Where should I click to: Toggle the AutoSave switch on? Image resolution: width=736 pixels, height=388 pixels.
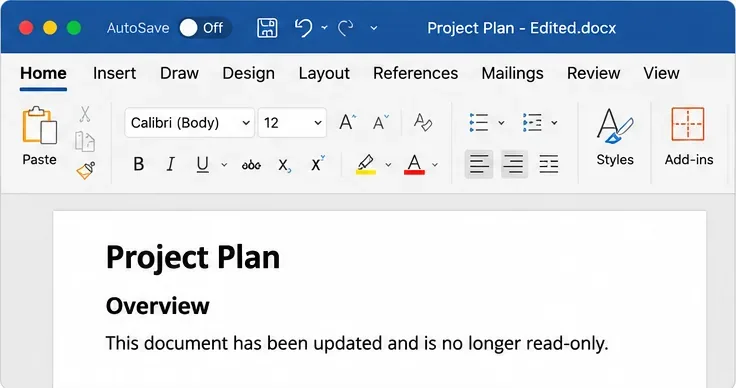[205, 28]
